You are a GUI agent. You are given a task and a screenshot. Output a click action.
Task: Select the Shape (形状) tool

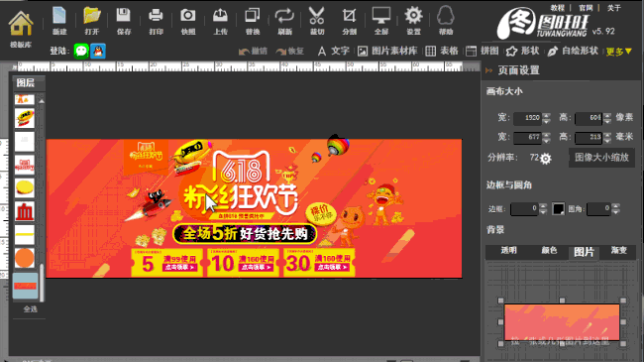click(x=522, y=51)
